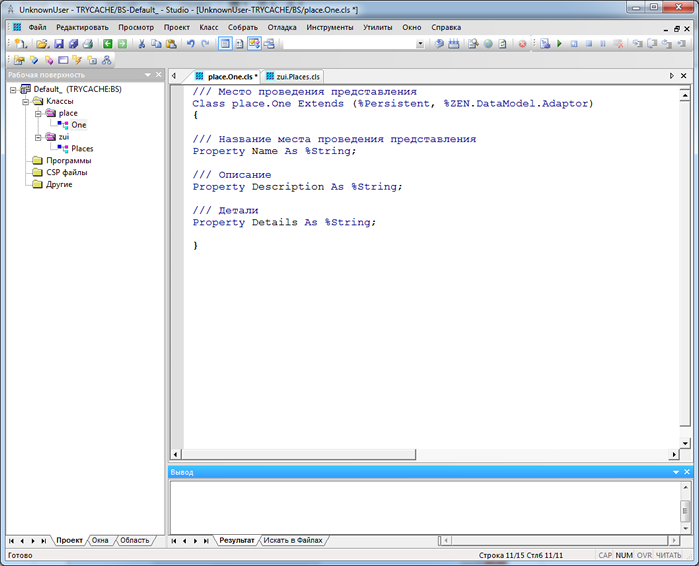Screen dimensions: 699x566
Task: Open the Класс menu
Action: click(209, 27)
